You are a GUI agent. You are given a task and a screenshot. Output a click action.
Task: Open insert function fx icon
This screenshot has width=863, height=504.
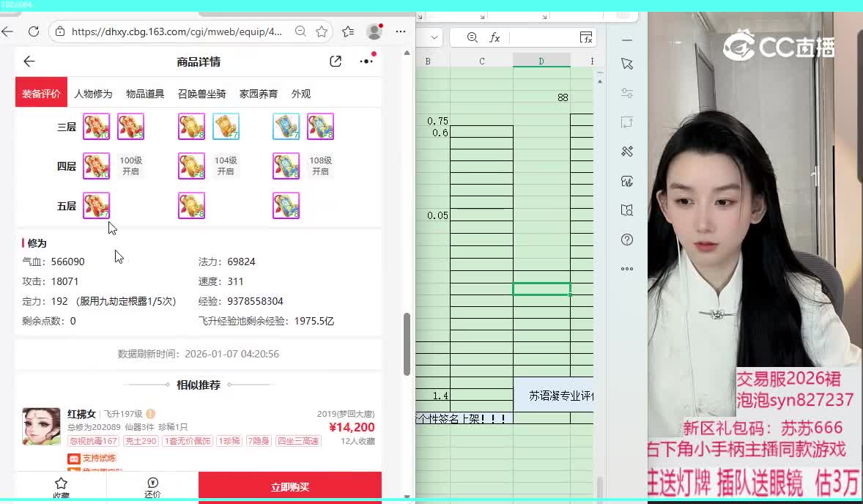click(x=495, y=37)
